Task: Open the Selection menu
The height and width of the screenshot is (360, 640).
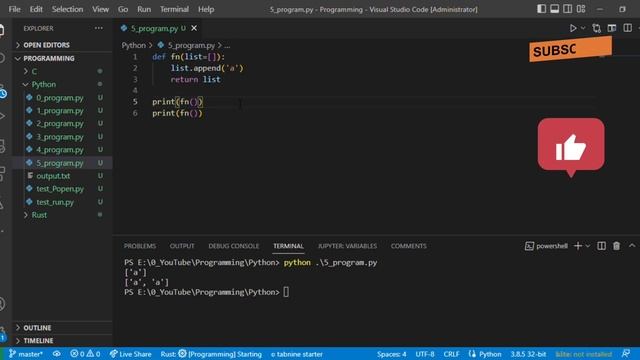Action: pyautogui.click(x=67, y=9)
